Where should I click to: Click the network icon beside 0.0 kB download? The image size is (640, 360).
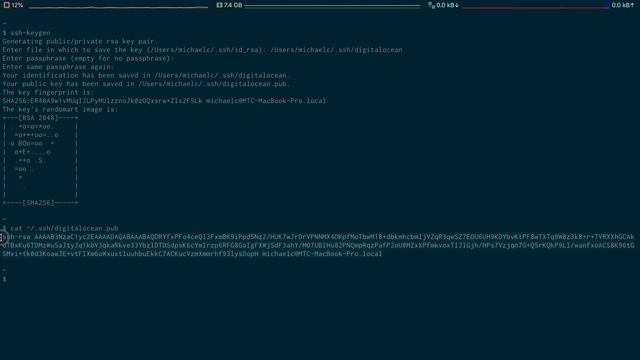(x=431, y=5)
